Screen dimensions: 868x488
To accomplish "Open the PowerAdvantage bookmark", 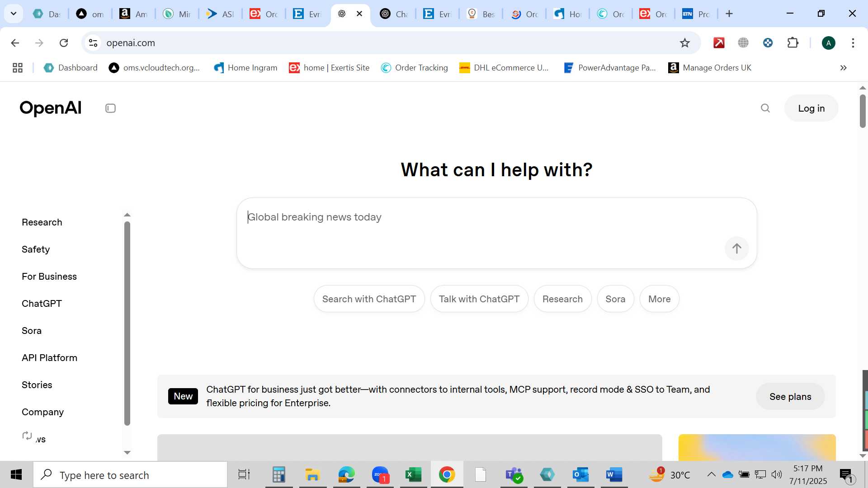I will (x=610, y=68).
